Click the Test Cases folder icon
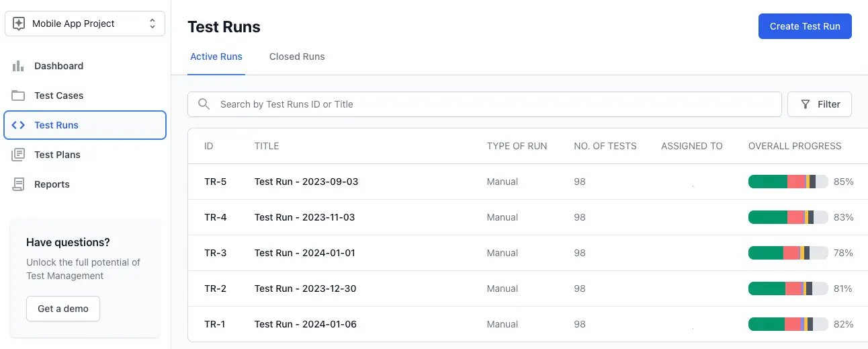 (18, 95)
